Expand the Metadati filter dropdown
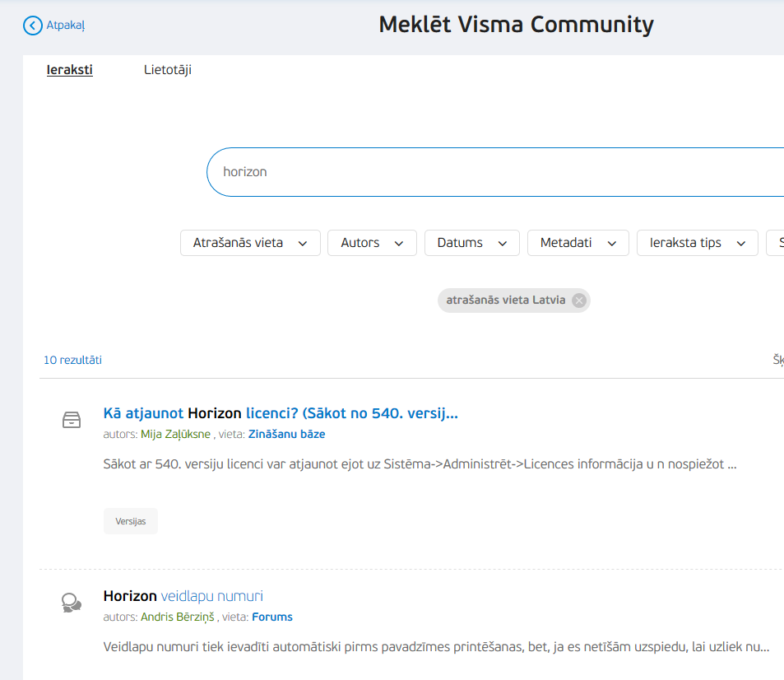This screenshot has height=680, width=784. point(578,243)
